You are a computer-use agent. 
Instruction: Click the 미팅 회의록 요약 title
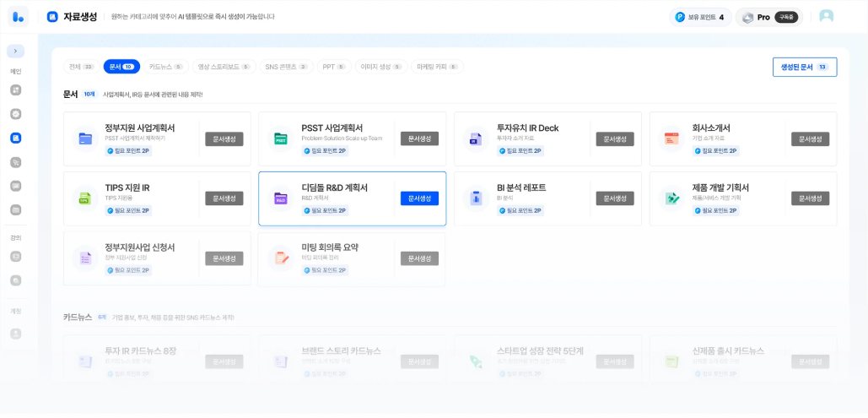tap(330, 247)
